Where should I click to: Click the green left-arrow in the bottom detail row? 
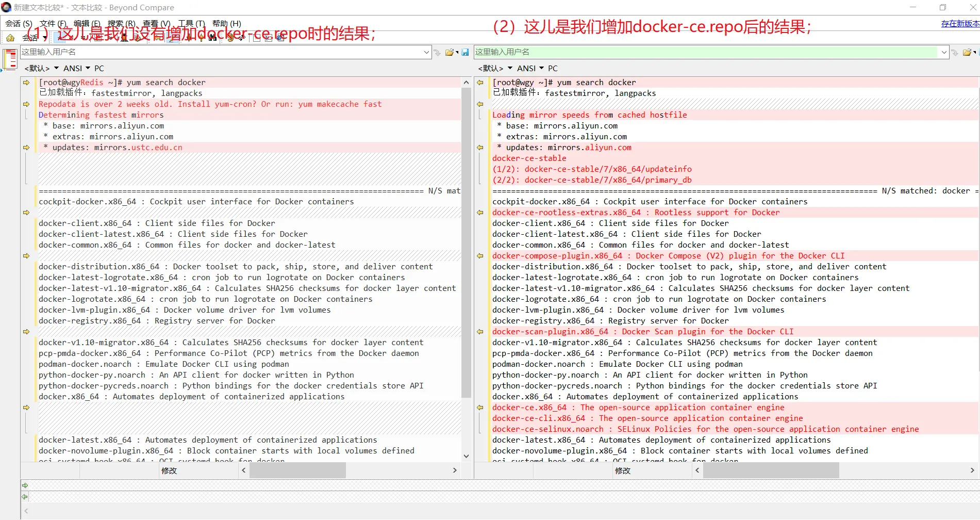click(x=25, y=497)
